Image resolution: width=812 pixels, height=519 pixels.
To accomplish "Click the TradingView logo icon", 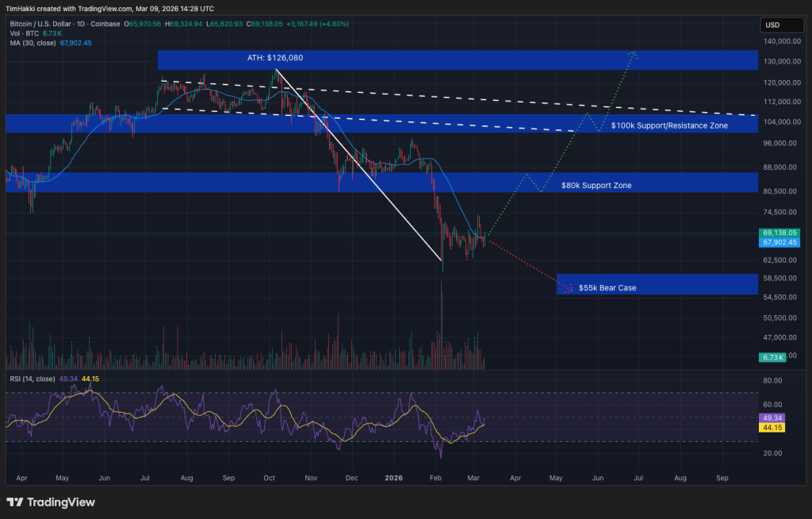I will (15, 502).
